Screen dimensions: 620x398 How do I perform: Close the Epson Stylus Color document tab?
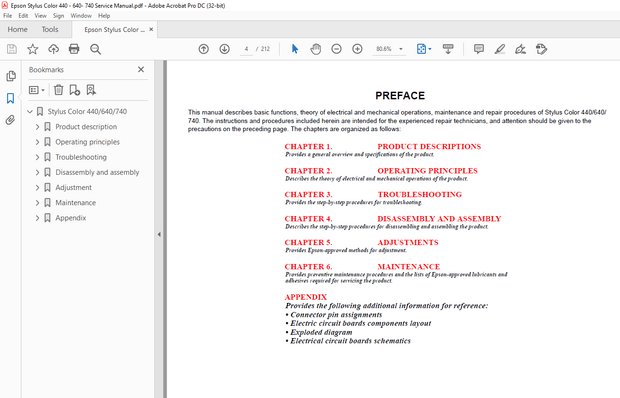pyautogui.click(x=151, y=29)
